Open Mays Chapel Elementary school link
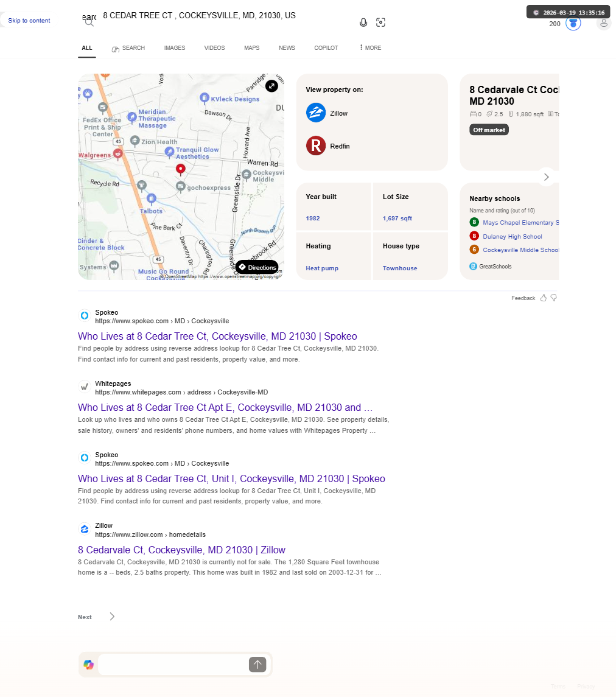 click(x=520, y=222)
